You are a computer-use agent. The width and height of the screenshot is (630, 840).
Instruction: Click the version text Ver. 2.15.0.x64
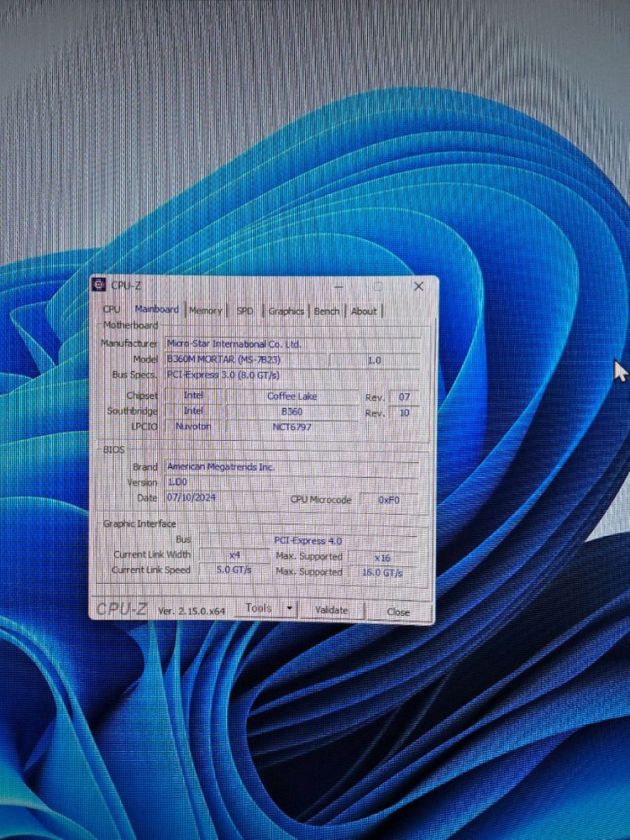[192, 611]
